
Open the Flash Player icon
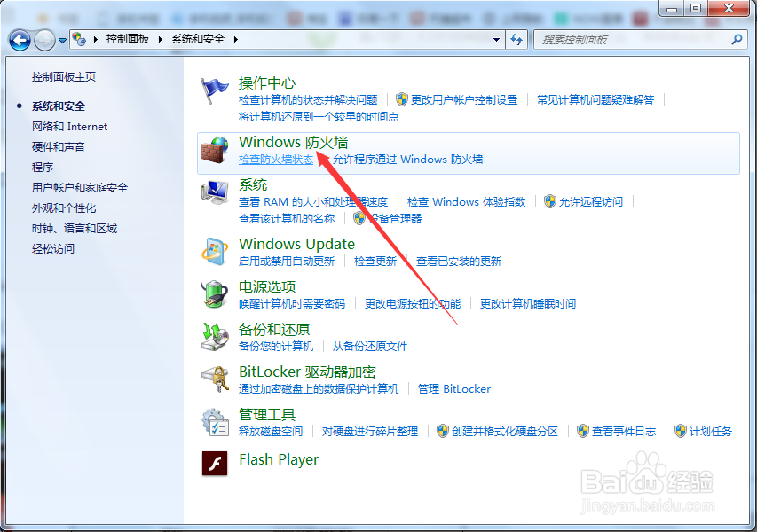215,463
